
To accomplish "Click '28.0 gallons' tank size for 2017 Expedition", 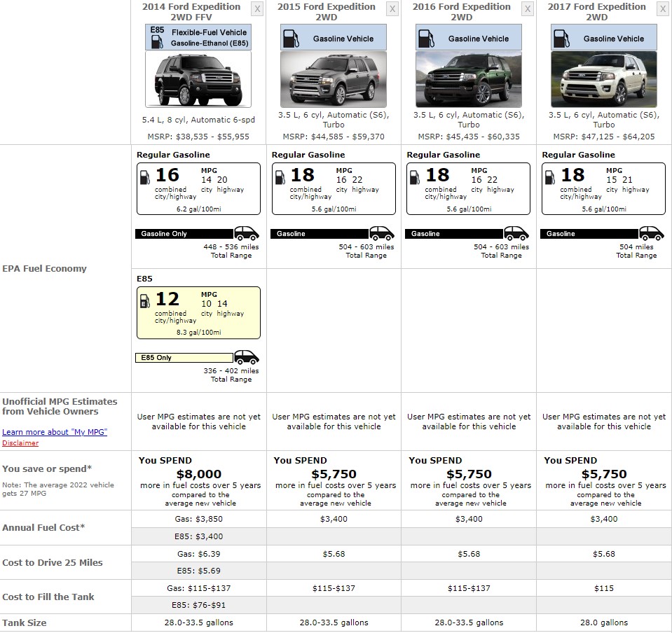I will point(604,622).
